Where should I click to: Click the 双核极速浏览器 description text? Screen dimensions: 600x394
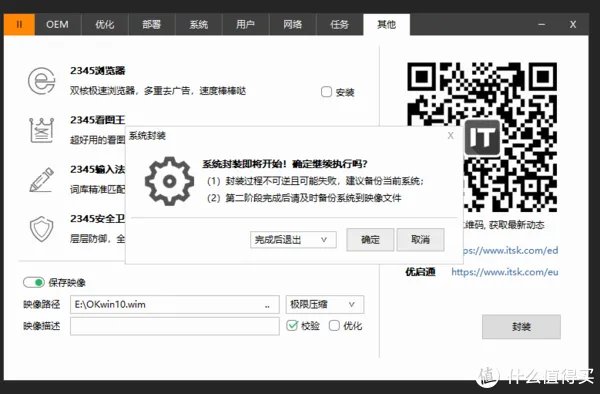158,91
